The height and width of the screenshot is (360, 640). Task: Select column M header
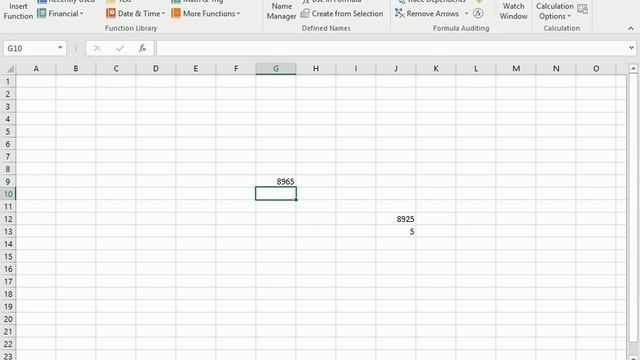(x=516, y=69)
